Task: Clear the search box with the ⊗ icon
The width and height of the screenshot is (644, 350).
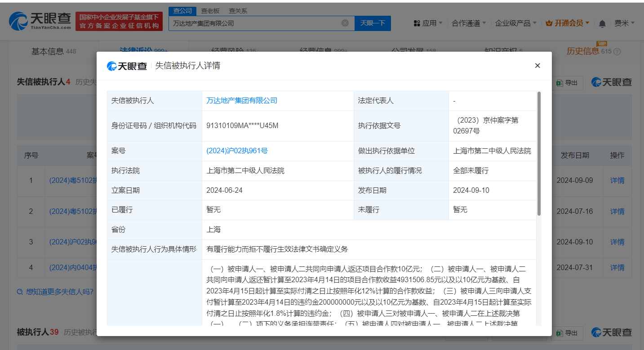Action: (x=345, y=23)
